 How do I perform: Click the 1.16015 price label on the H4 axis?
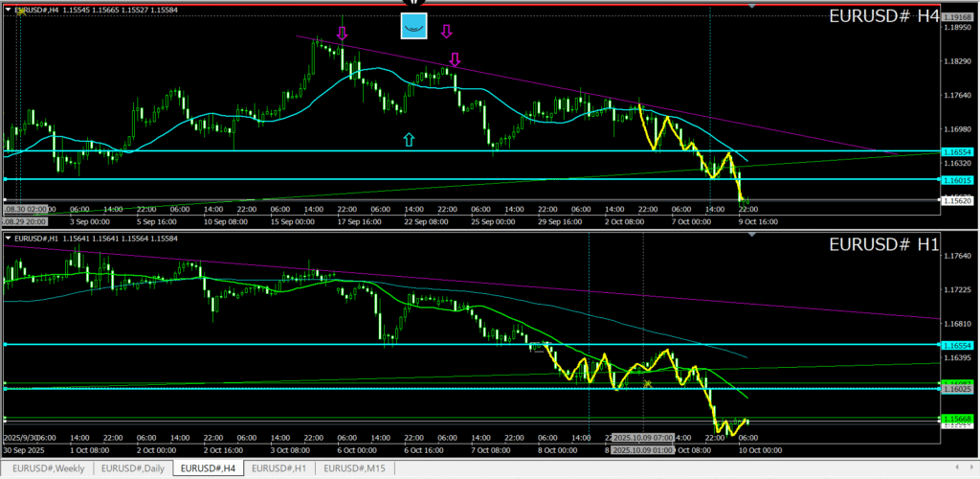tap(957, 179)
